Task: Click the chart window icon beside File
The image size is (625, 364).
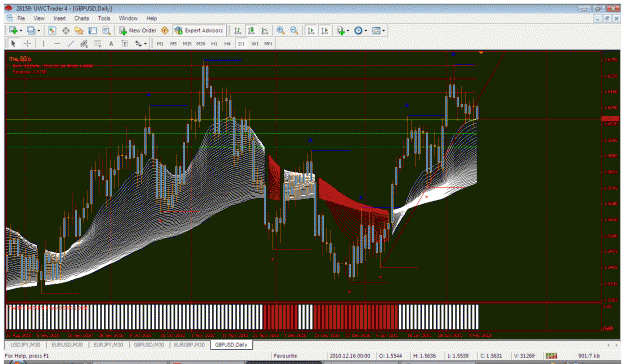Action: point(10,18)
